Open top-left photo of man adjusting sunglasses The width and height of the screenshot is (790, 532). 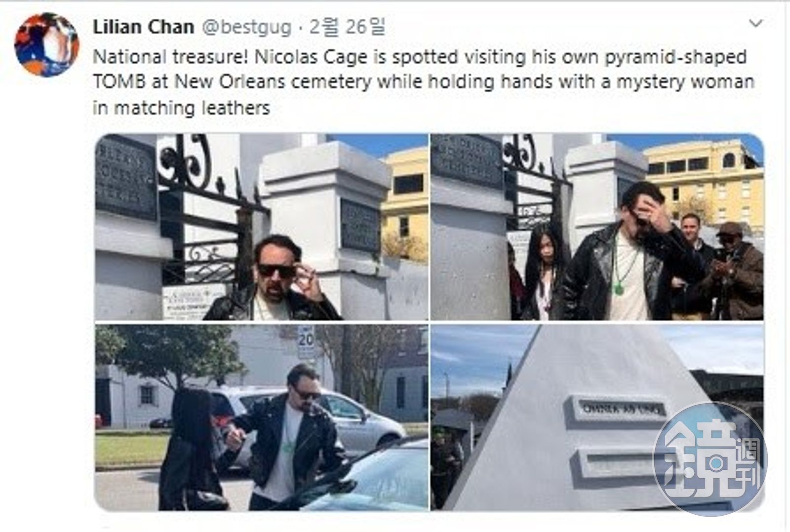[262, 227]
